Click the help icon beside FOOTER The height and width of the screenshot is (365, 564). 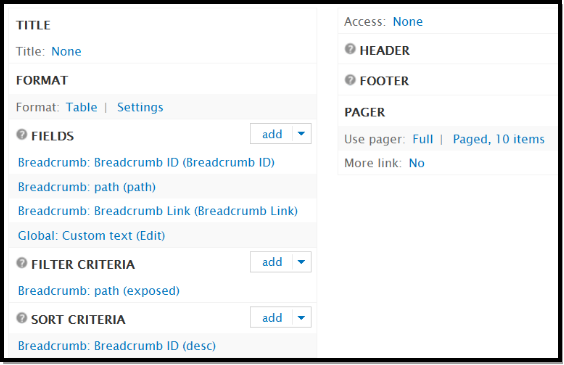(350, 79)
